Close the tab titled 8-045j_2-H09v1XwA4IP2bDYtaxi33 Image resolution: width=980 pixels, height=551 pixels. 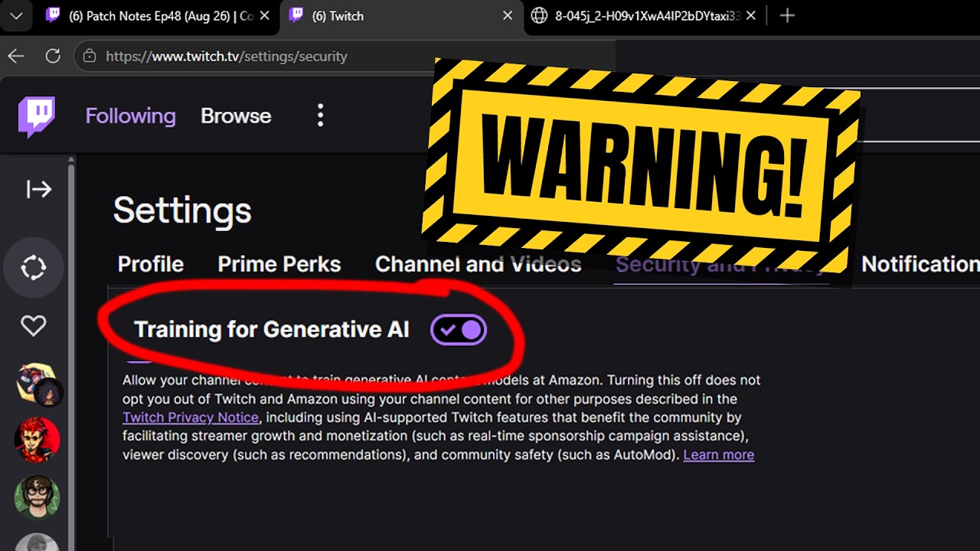tap(751, 16)
